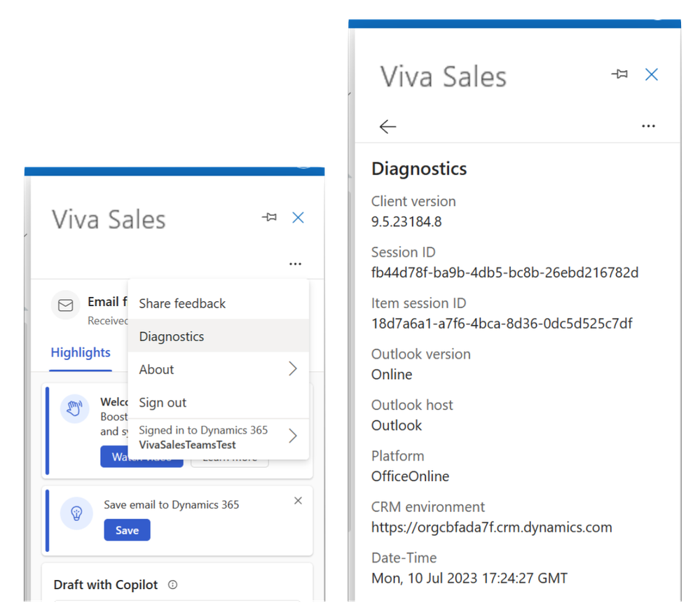Open Signed in to Dynamics 365 entry
Screen dimensions: 700x608
219,438
